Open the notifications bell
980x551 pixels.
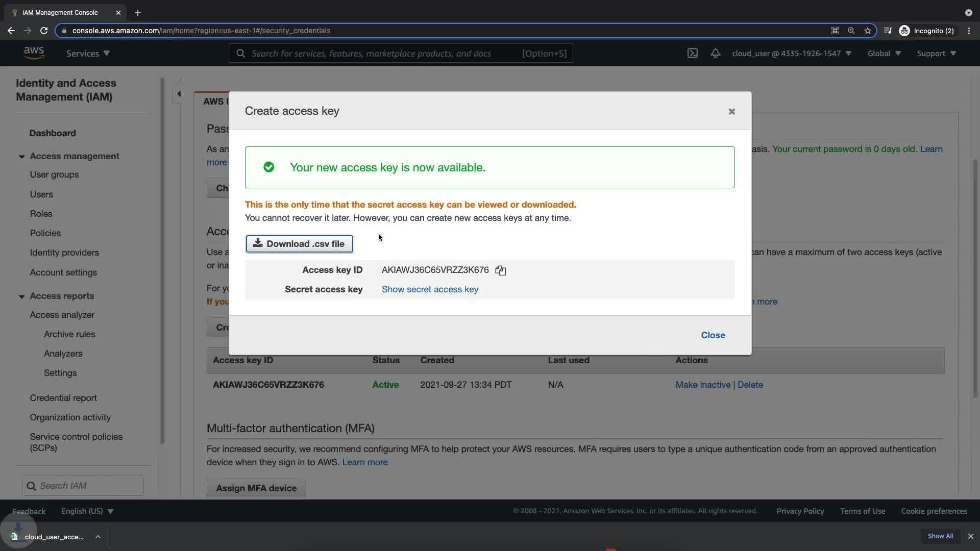715,54
